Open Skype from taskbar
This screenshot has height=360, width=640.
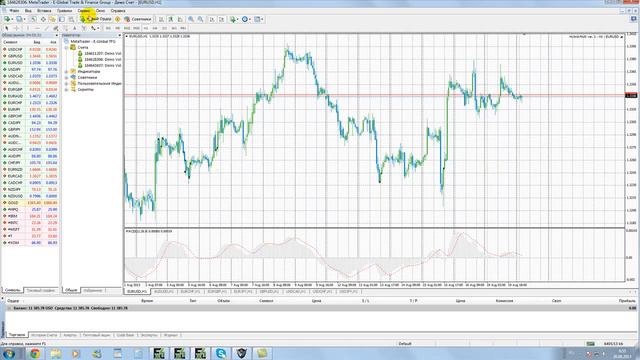click(221, 353)
